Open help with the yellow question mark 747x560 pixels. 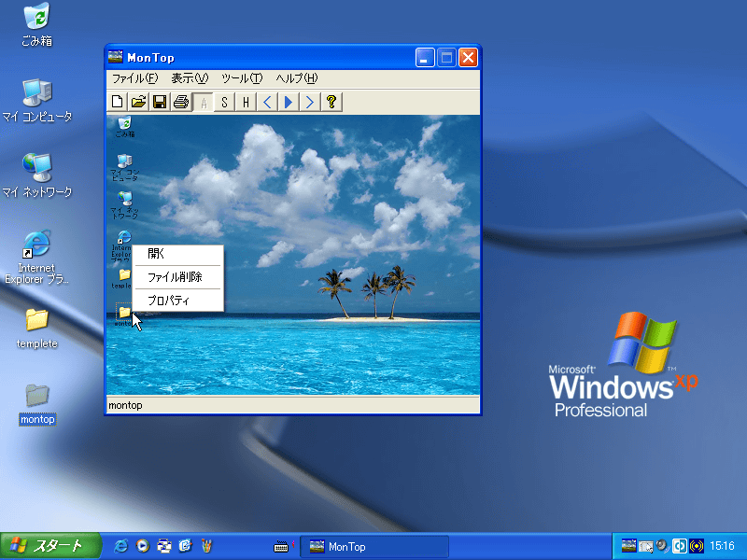(331, 102)
